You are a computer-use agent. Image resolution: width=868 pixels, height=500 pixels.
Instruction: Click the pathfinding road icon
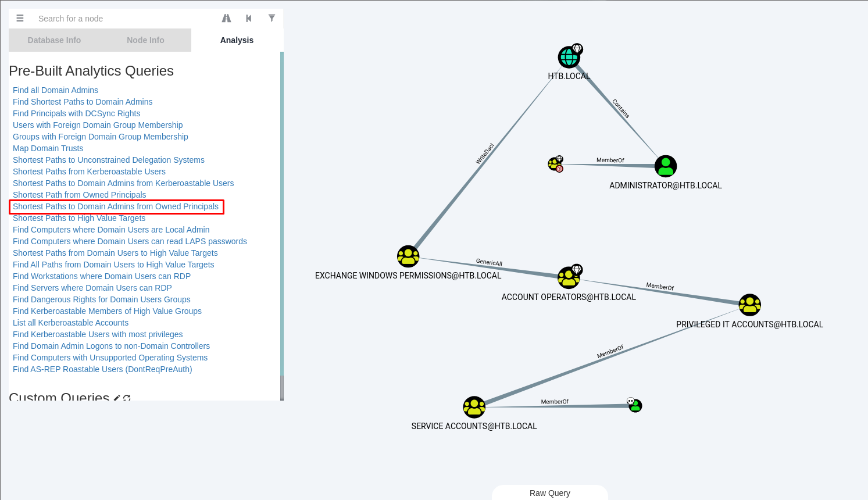[x=227, y=19]
